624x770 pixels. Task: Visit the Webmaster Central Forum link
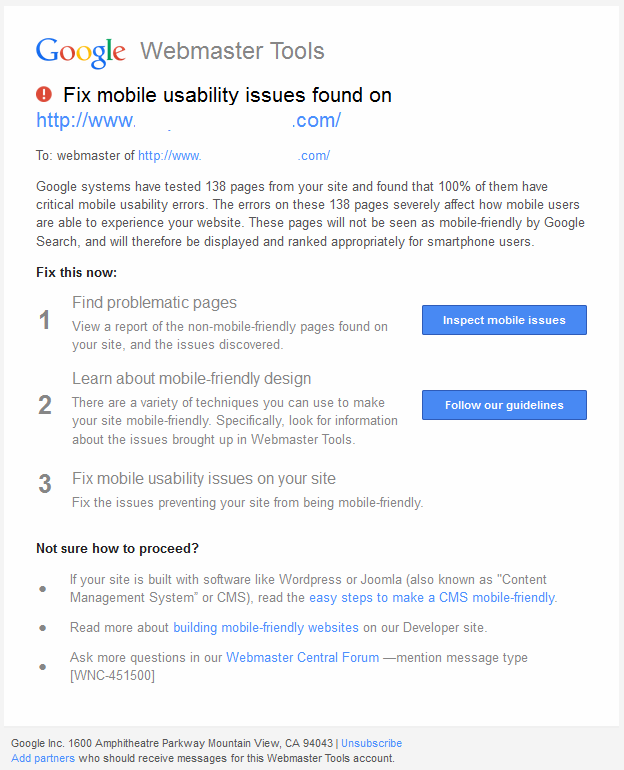(x=302, y=658)
